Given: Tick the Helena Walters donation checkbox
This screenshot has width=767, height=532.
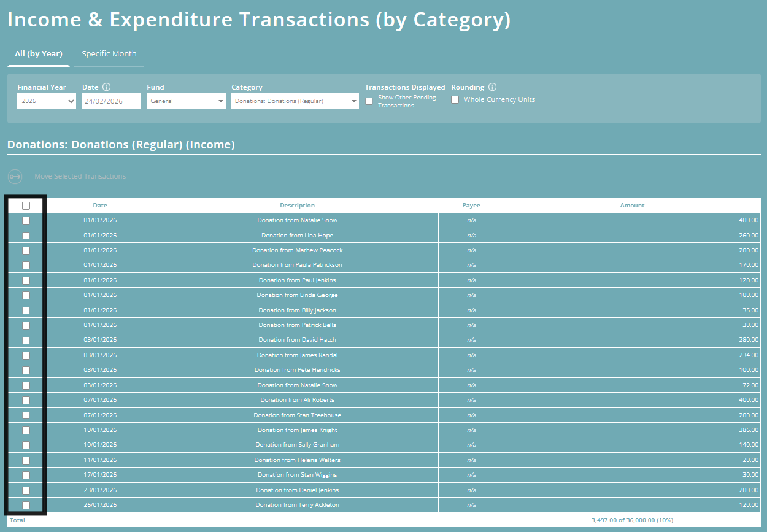Looking at the screenshot, I should coord(25,460).
